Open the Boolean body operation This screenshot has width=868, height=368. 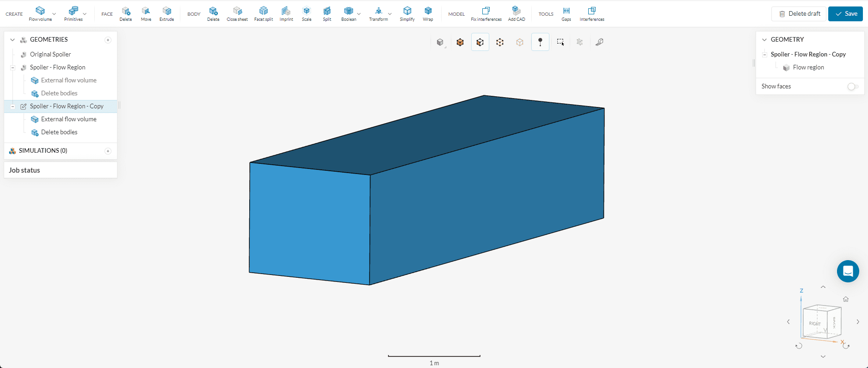pos(348,13)
